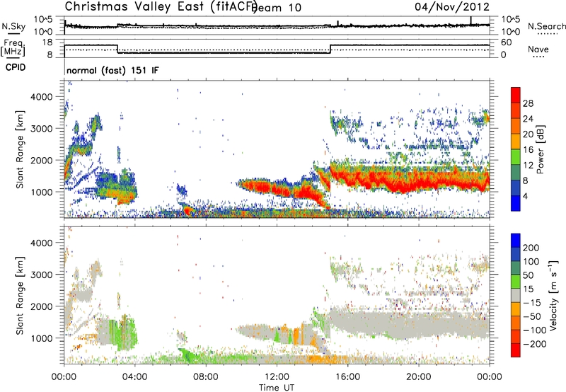566x392 pixels.
Task: Click the orange velocity patch near 13:00 UT
Action: tap(296, 336)
